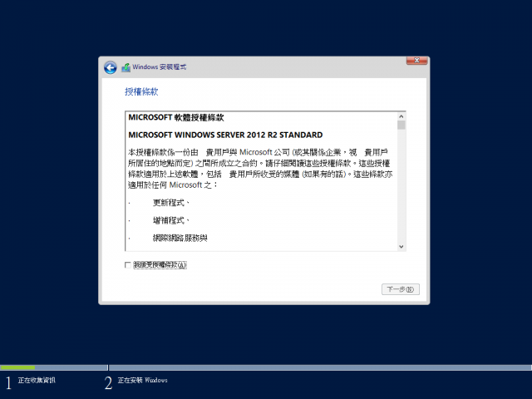Click the 增補程式 bullet item
Image resolution: width=532 pixels, height=399 pixels.
170,220
